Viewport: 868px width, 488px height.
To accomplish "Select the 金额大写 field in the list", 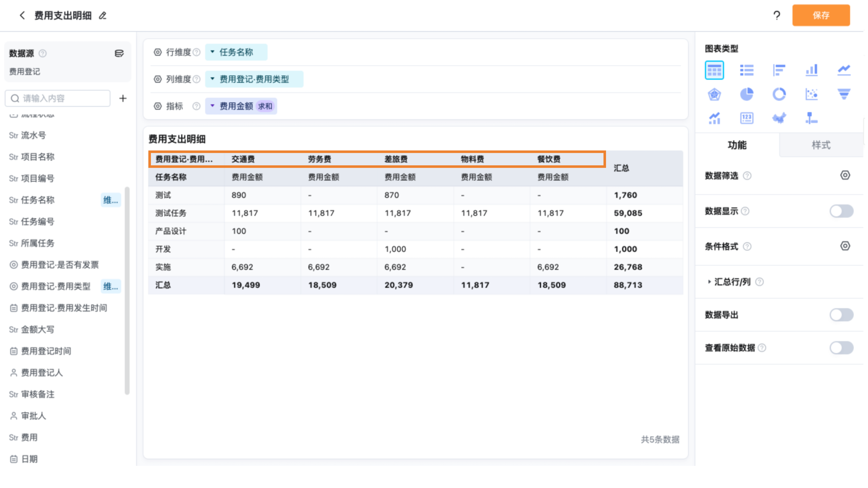I will [32, 329].
